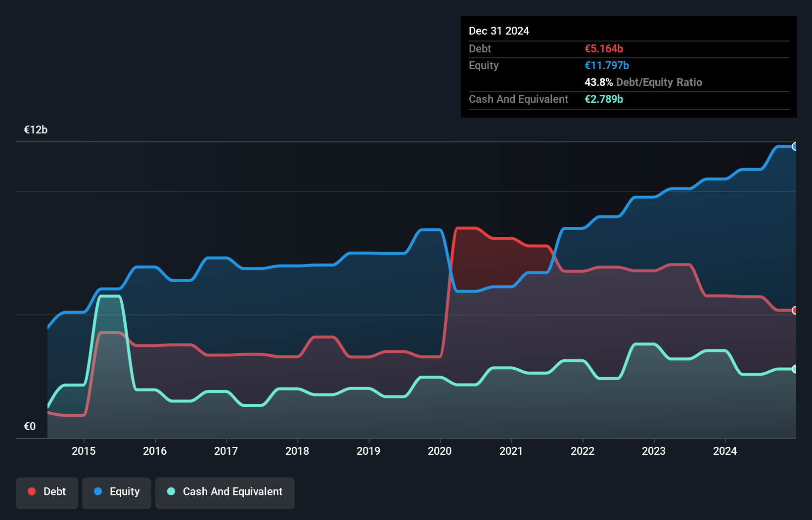Click the tooltip Debt row label
The height and width of the screenshot is (520, 812).
(480, 48)
